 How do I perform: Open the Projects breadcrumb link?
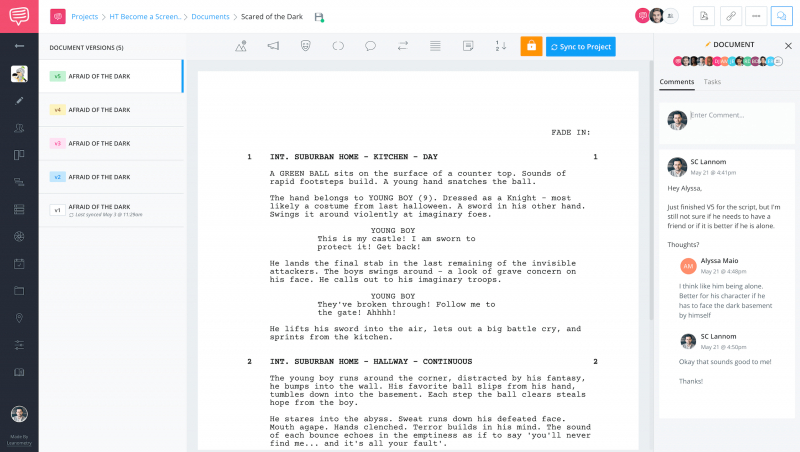coord(85,17)
